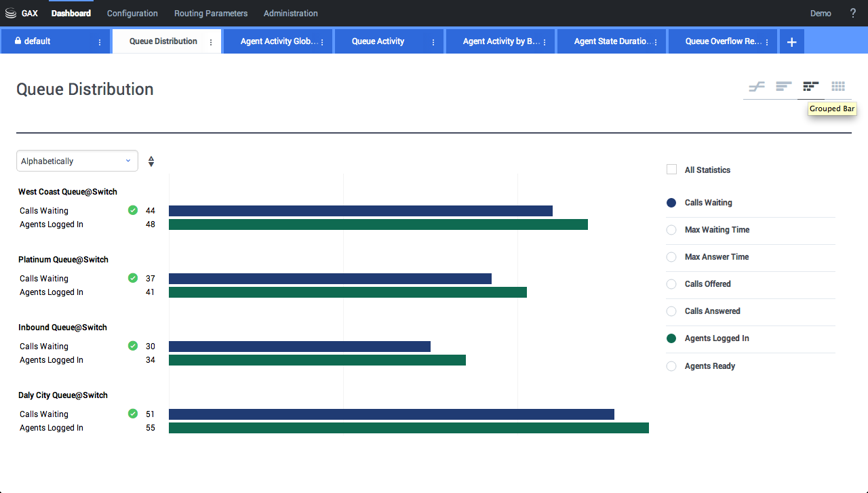This screenshot has height=493, width=868.
Task: Click the green status icon beside Platinum Queue's Calls Waiting
Action: (x=133, y=278)
